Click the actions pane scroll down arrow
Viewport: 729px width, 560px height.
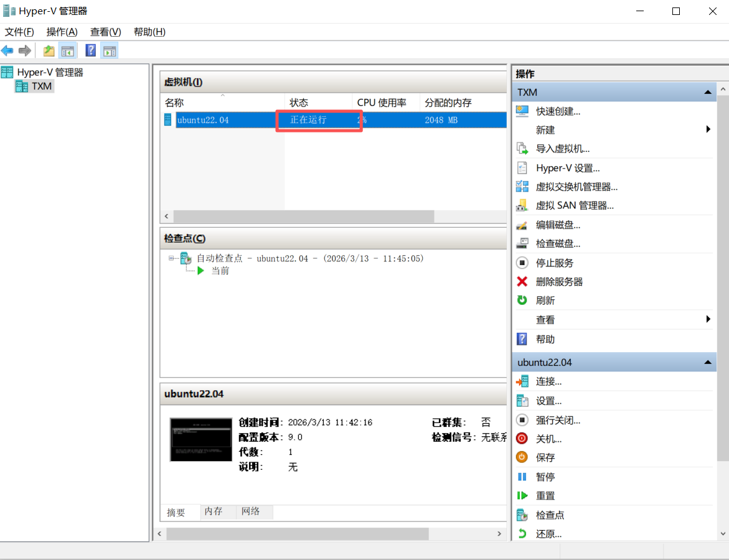723,534
